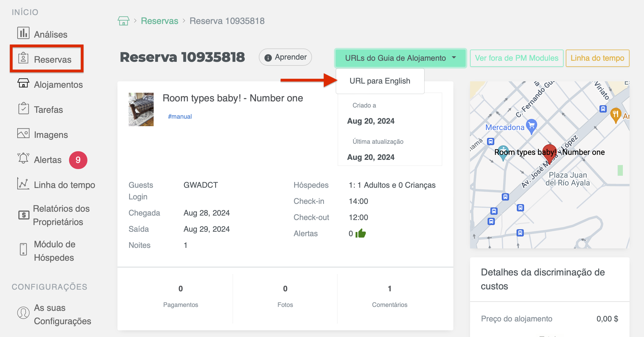
Task: Click the Aprender info button
Action: coord(285,57)
